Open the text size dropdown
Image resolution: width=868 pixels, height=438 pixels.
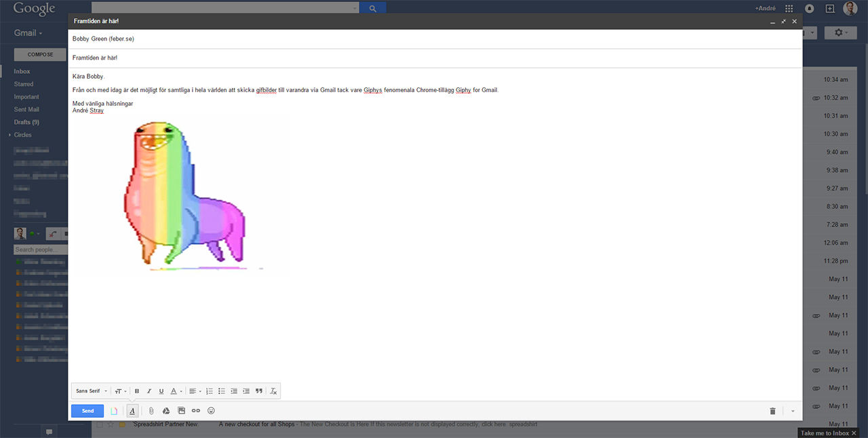pos(121,391)
